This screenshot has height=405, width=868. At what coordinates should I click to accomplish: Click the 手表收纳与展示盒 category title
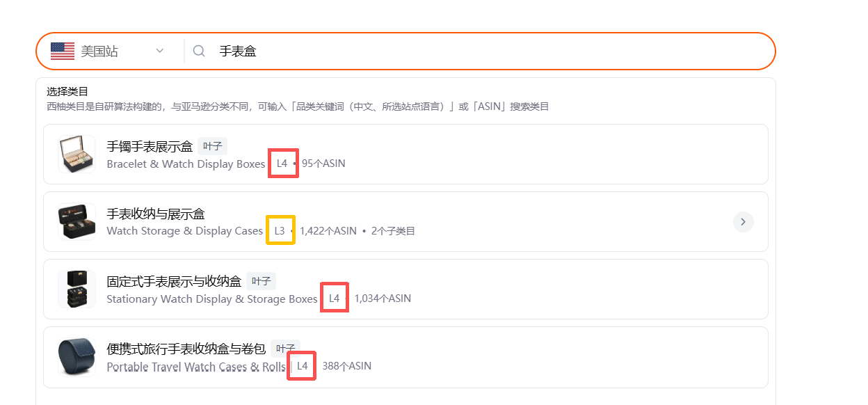[156, 214]
